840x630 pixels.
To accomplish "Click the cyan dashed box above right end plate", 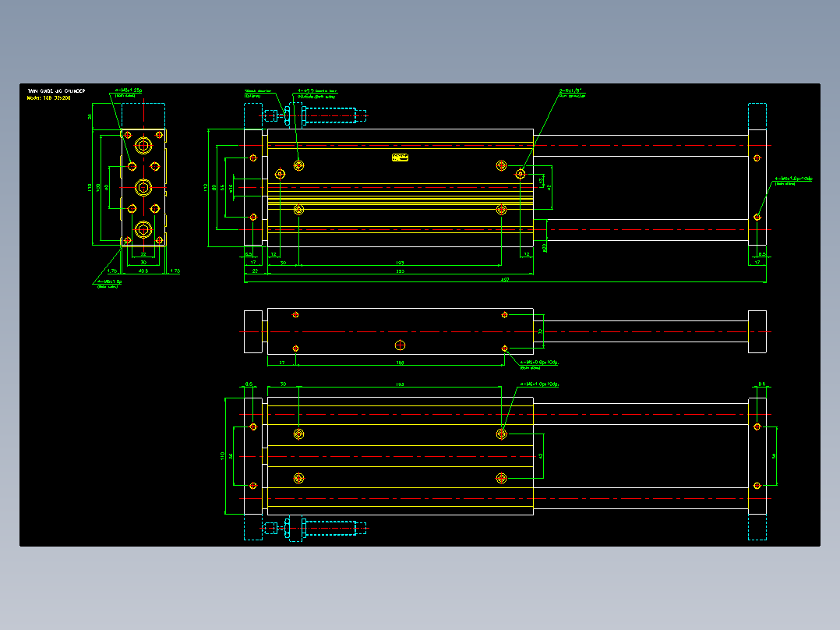I will pos(757,116).
